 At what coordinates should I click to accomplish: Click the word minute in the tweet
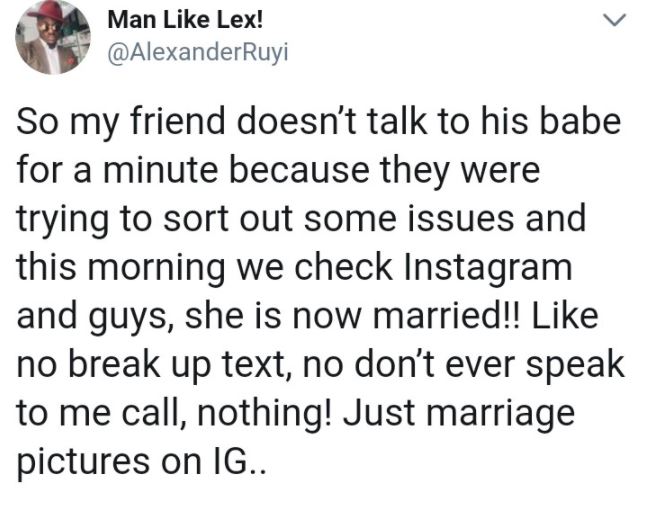[x=160, y=170]
